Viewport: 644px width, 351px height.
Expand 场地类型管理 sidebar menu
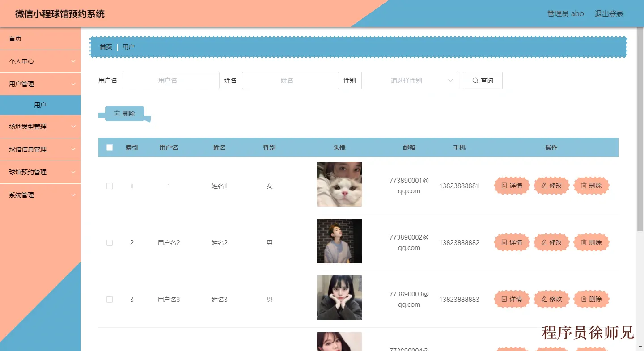[40, 127]
